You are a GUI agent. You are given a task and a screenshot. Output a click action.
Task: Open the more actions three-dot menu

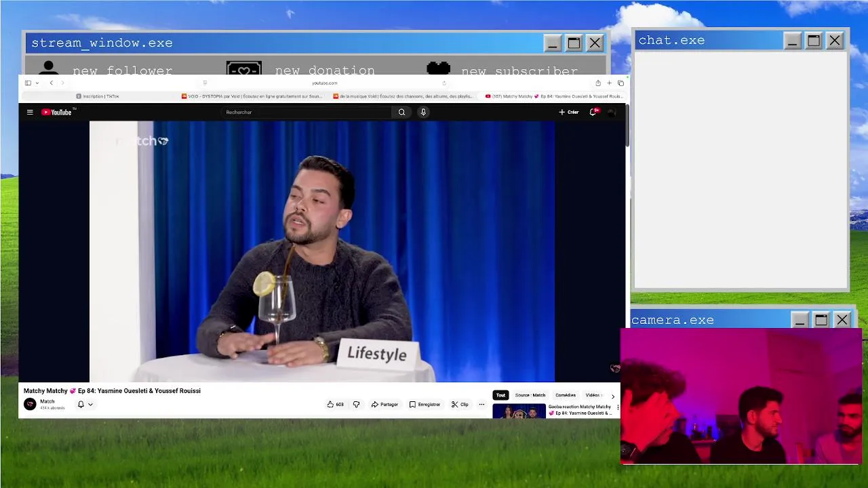click(481, 405)
